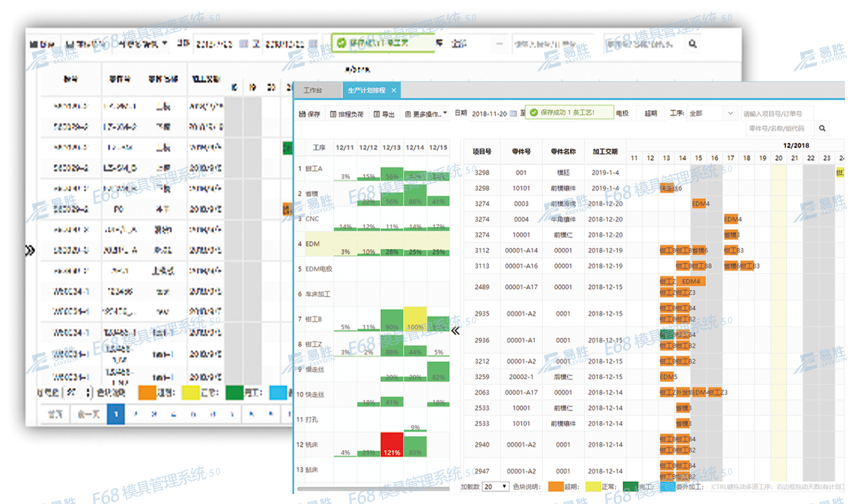This screenshot has width=853, height=504.
Task: Click the yellow 100% load cell for 钳工B
Action: (x=415, y=319)
